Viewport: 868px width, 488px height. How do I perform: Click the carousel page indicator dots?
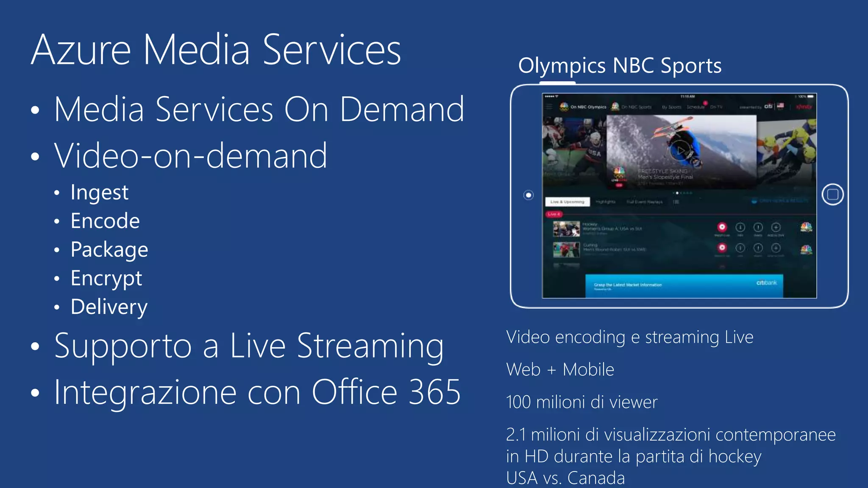[x=682, y=193]
